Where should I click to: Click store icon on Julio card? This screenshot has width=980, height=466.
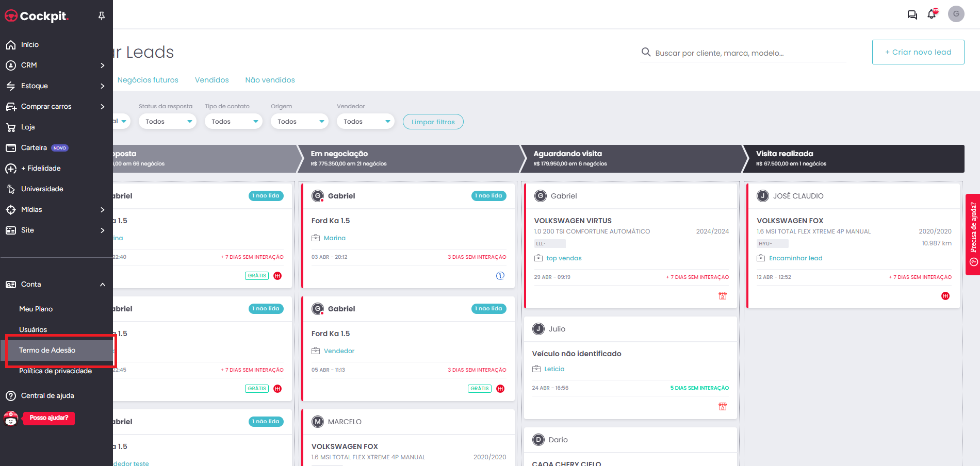(x=723, y=407)
